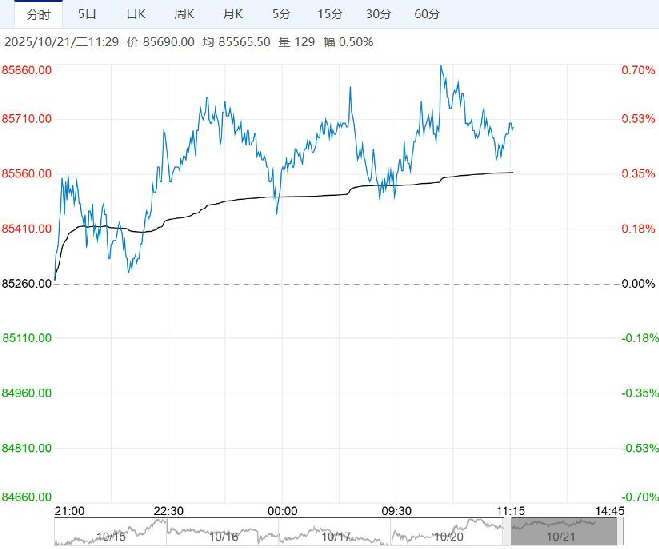
Task: Open the 月K monthly candlestick tab
Action: click(x=233, y=14)
